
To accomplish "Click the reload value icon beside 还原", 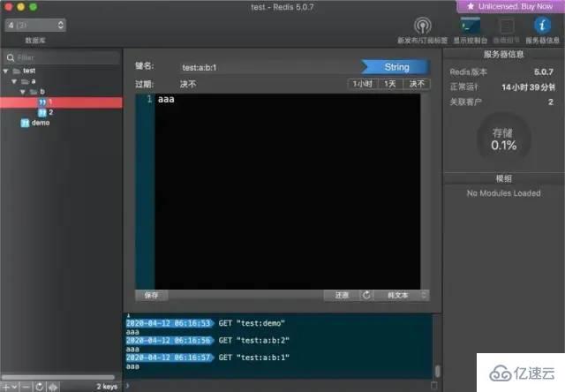I will pos(365,295).
